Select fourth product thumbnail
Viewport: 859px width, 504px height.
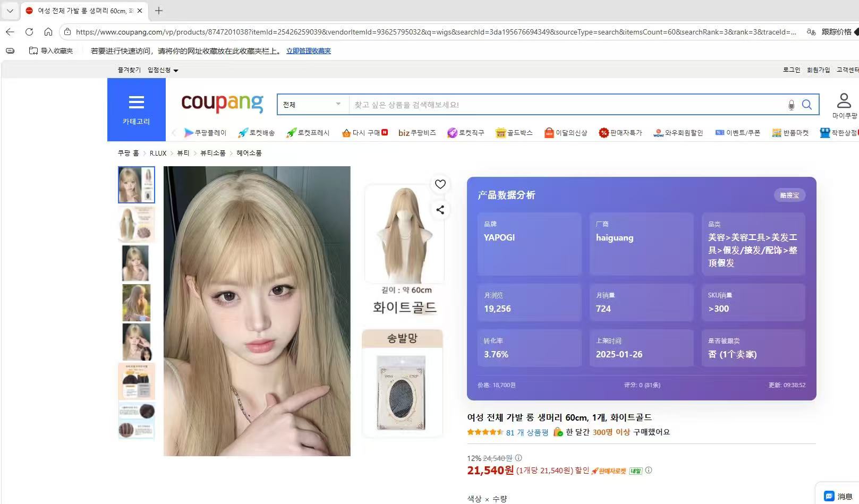tap(136, 303)
